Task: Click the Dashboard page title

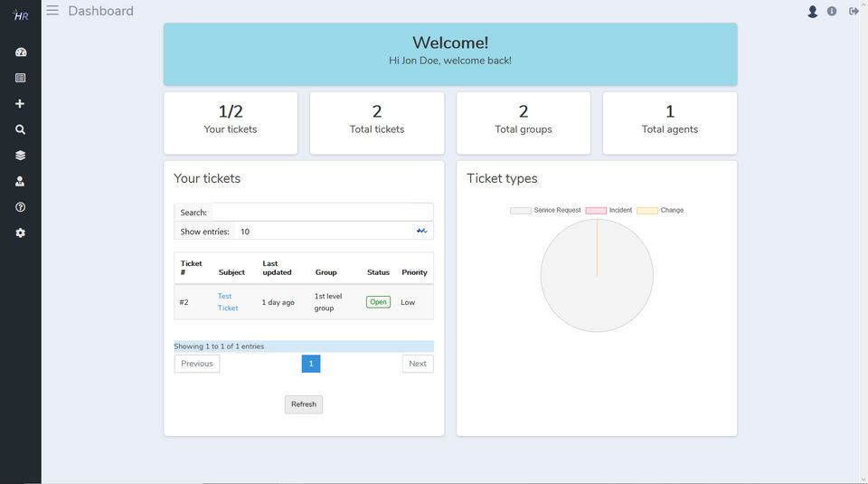Action: pos(100,11)
